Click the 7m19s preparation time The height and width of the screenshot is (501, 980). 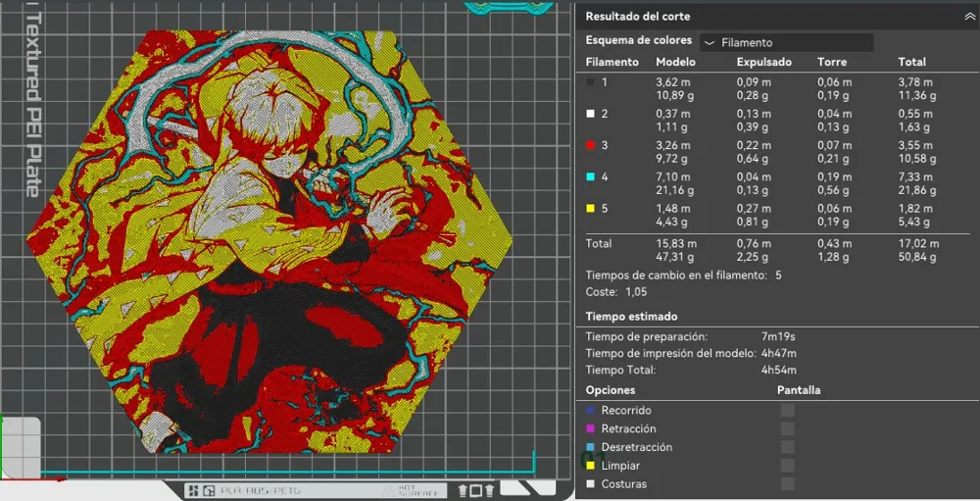pyautogui.click(x=778, y=336)
